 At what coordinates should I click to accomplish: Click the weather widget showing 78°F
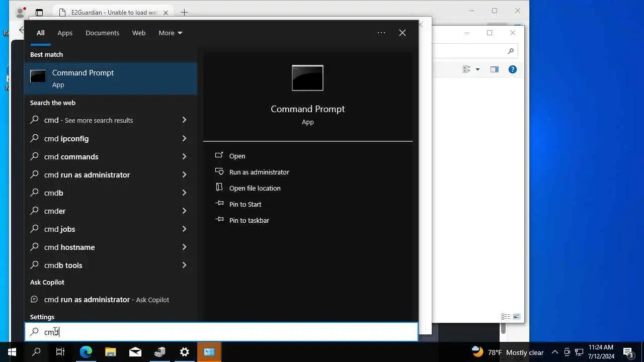[x=508, y=352]
